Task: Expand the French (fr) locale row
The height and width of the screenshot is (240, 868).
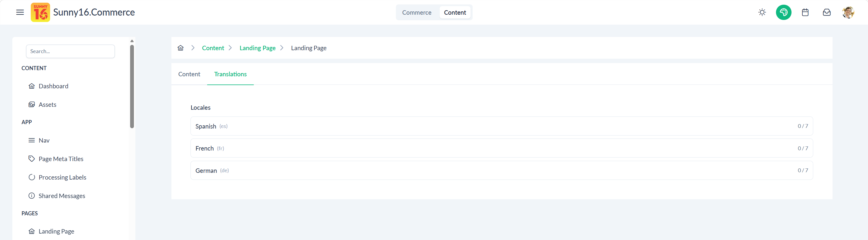Action: [501, 148]
